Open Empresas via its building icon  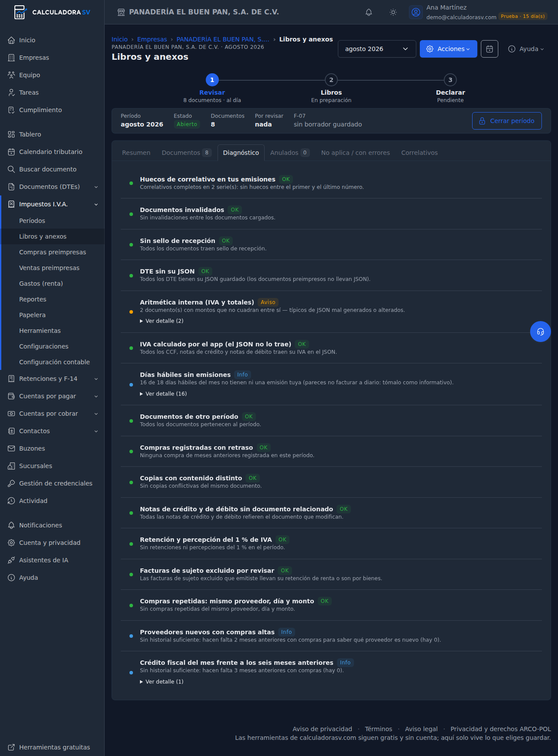pos(11,58)
